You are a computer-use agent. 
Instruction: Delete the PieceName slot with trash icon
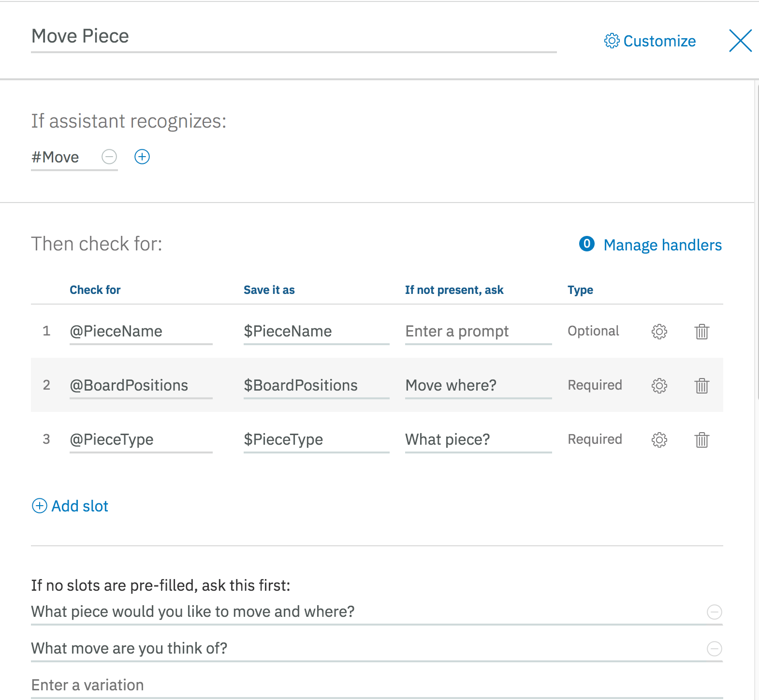(x=702, y=332)
